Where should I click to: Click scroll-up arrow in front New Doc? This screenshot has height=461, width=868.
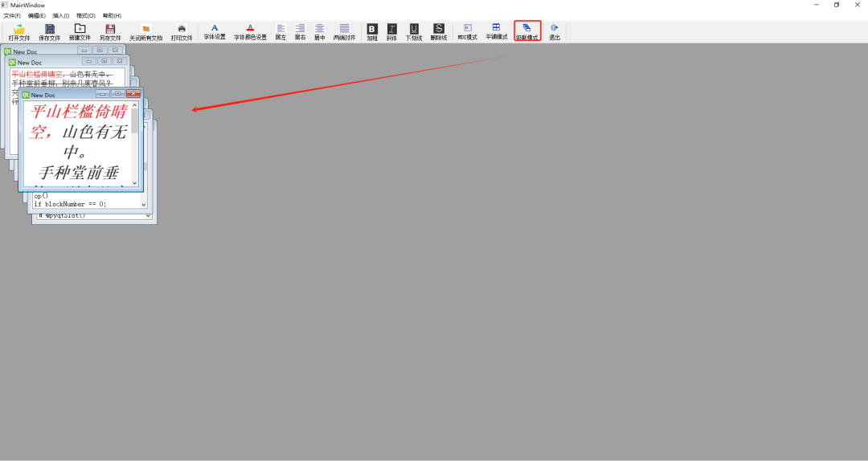coord(134,104)
